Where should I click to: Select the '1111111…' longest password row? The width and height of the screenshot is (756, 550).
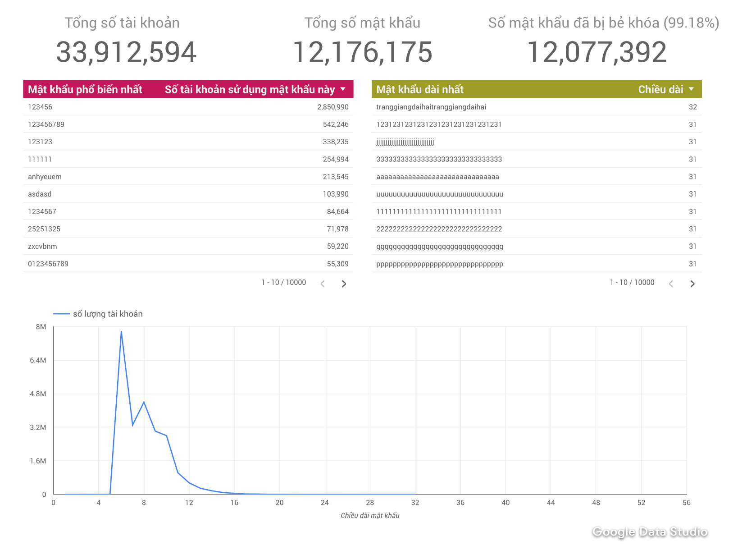coord(537,211)
